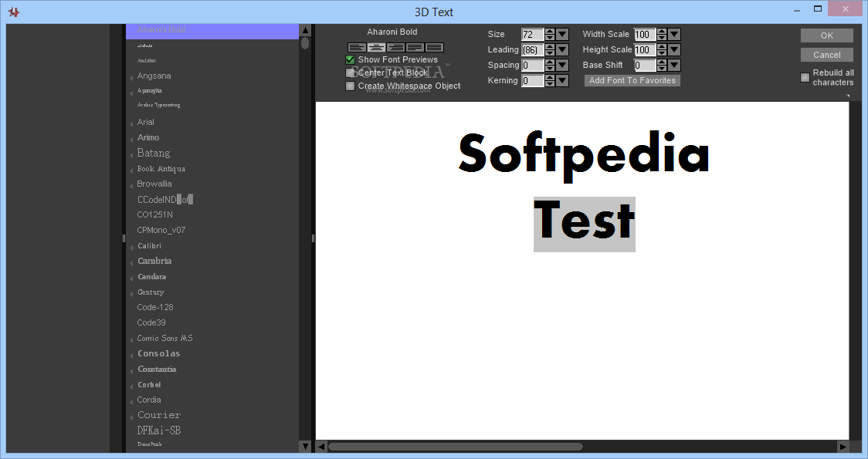
Task: Select the Browallia font
Action: pos(154,184)
